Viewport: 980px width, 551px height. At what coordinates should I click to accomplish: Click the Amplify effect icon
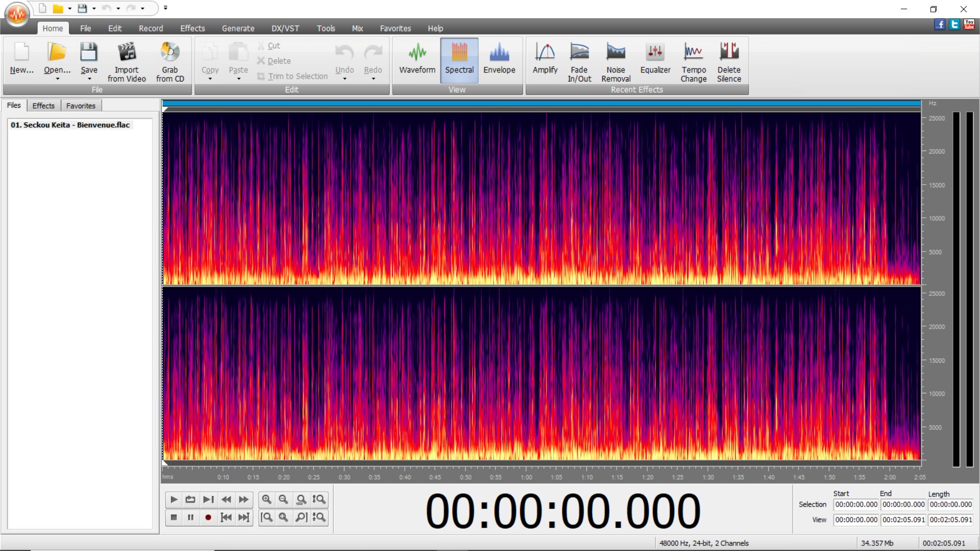545,61
